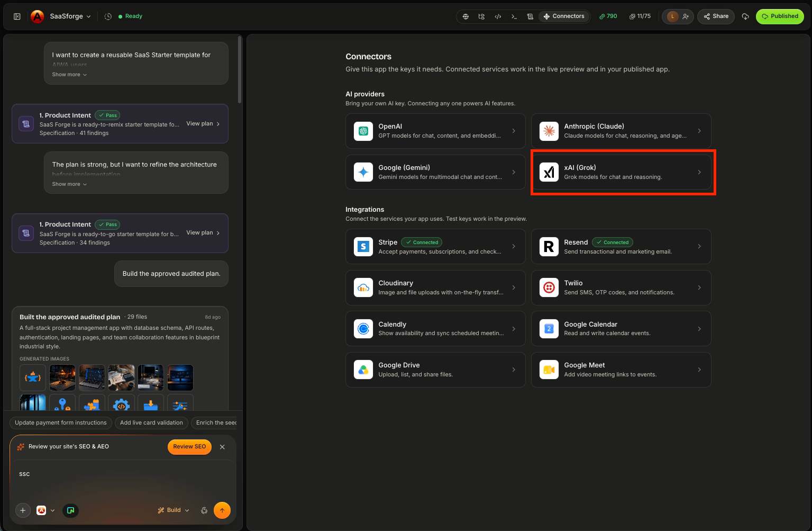Open the code view icon in toolbar
This screenshot has height=531, width=812.
498,16
